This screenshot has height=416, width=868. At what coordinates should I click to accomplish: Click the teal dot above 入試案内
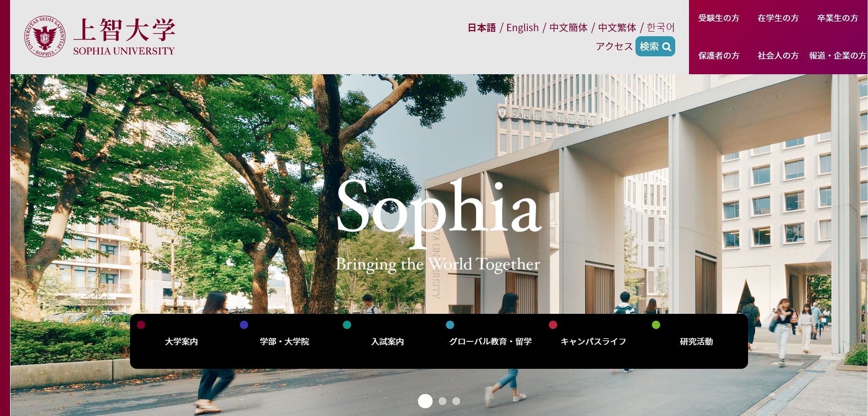tap(347, 325)
